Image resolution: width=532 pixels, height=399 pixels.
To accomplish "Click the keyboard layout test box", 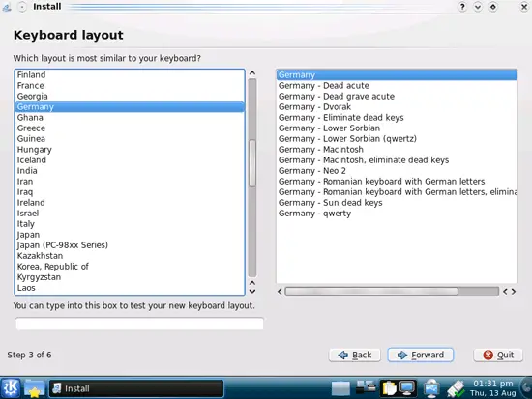I will pyautogui.click(x=139, y=324).
